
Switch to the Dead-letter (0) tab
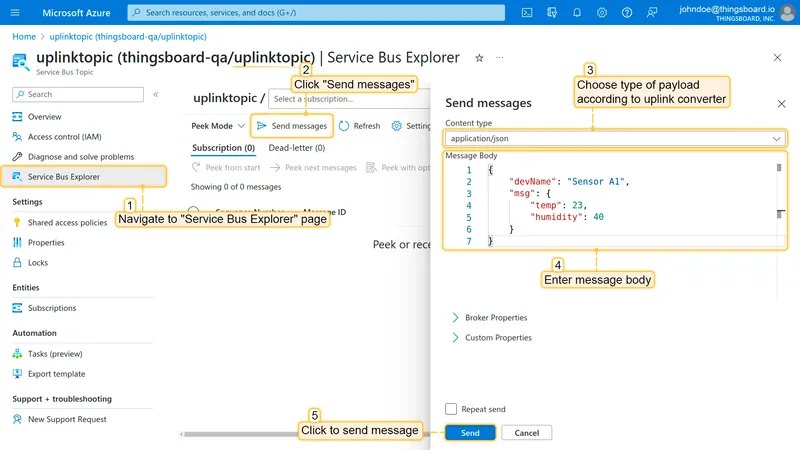point(297,148)
